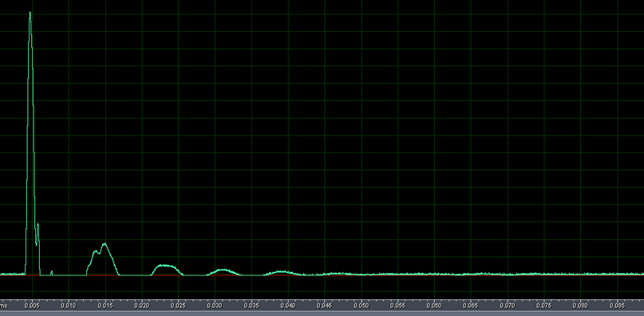Click the 0.025 mark on the time ruler
The height and width of the screenshot is (316, 644).
(x=178, y=306)
